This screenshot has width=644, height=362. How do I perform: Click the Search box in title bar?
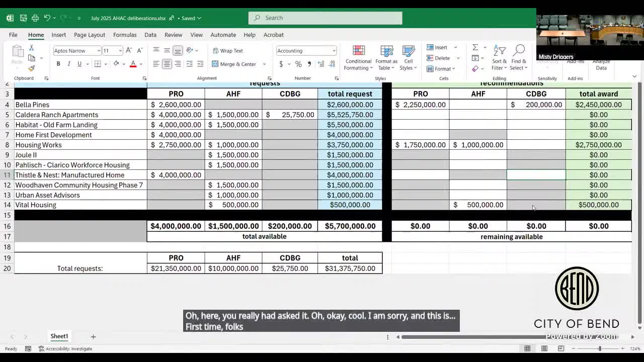coord(325,18)
